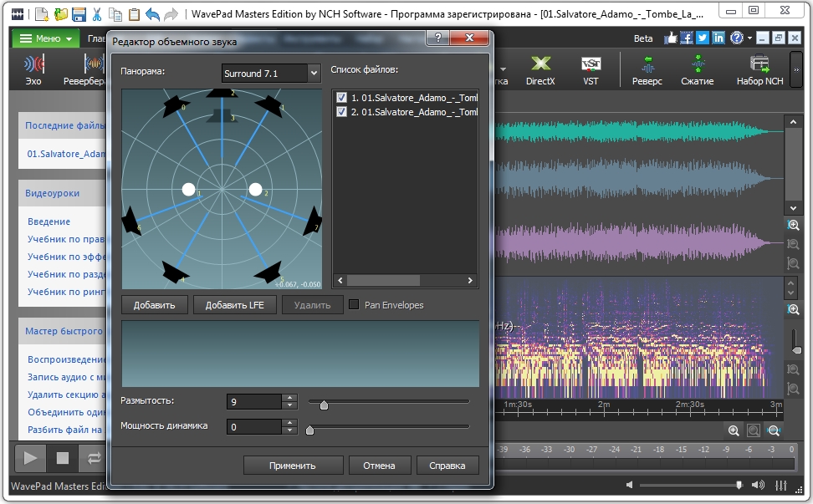The width and height of the screenshot is (813, 504).
Task: Click the Справка button
Action: [447, 466]
